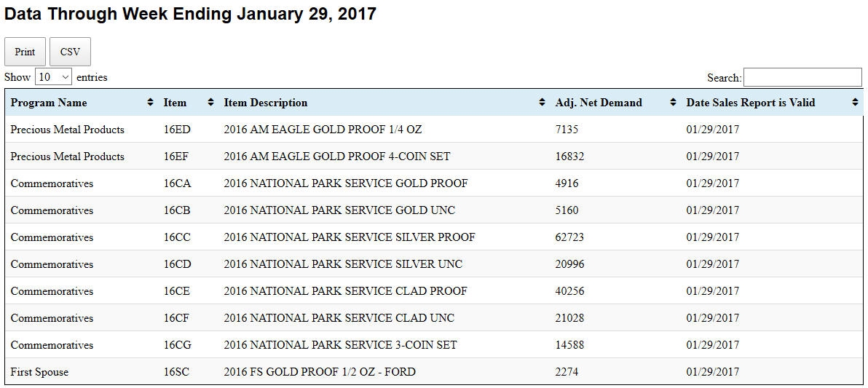Focus the Search input field
Image resolution: width=868 pixels, height=388 pixels.
802,77
